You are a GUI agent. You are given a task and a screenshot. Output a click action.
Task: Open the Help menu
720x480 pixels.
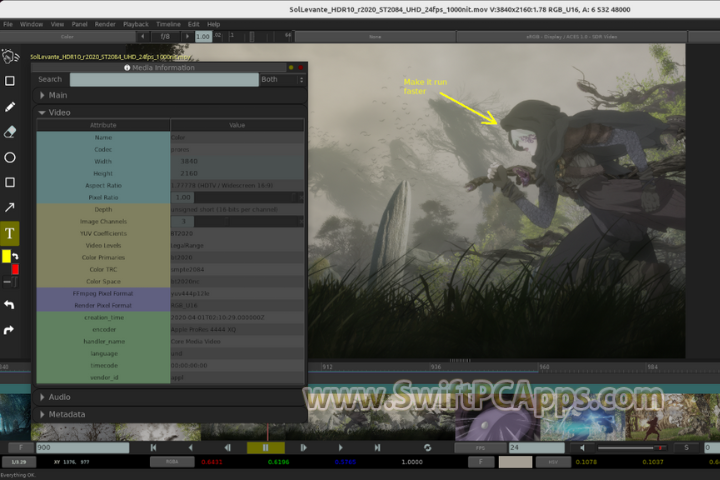(x=214, y=24)
